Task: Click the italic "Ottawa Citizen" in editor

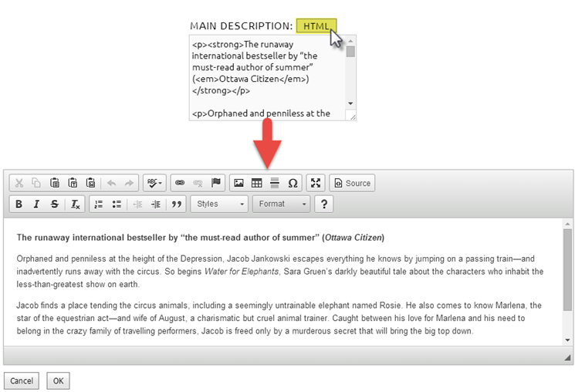Action: coord(353,238)
